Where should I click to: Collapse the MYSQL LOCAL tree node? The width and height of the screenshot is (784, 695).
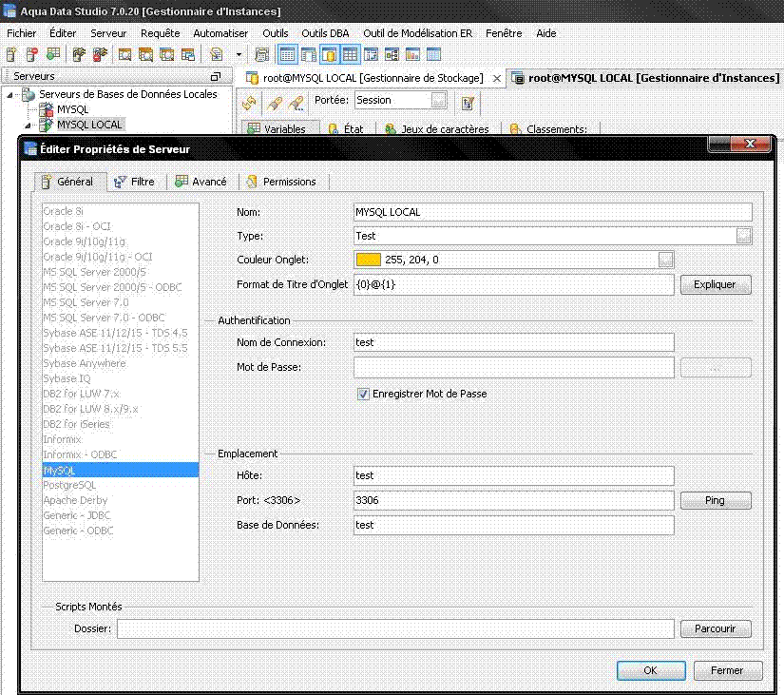pos(28,125)
